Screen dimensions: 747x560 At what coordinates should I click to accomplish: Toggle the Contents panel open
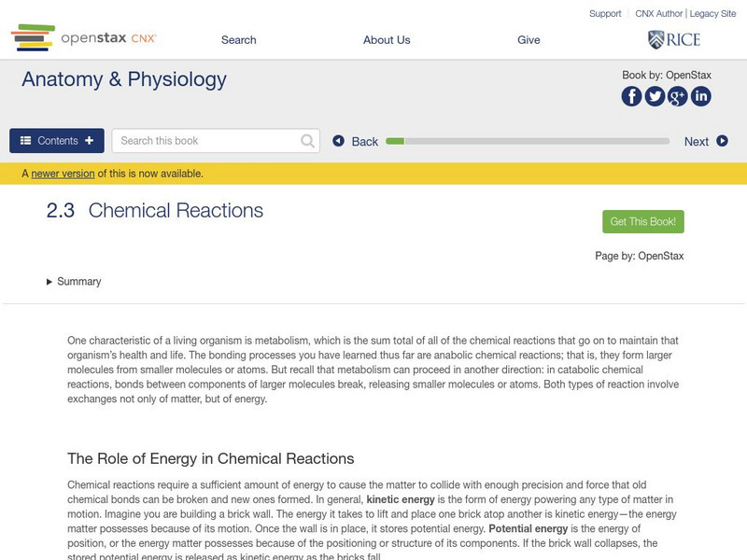click(x=57, y=141)
